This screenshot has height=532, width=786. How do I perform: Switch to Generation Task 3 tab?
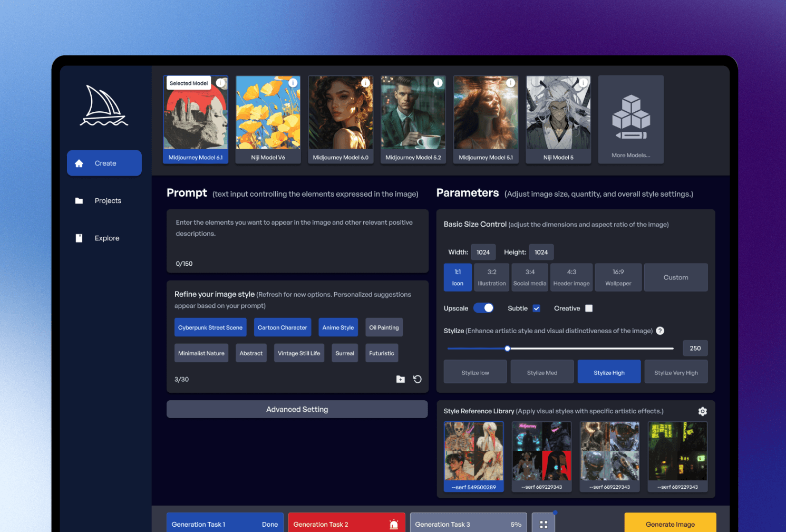[469, 524]
